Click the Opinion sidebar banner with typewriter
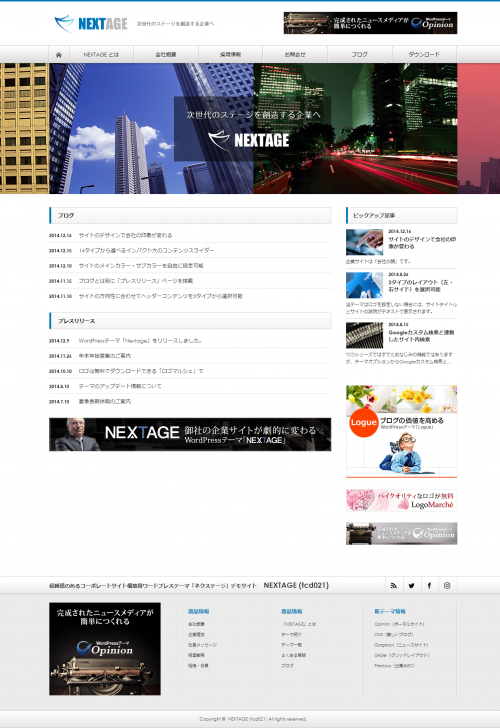 click(402, 533)
